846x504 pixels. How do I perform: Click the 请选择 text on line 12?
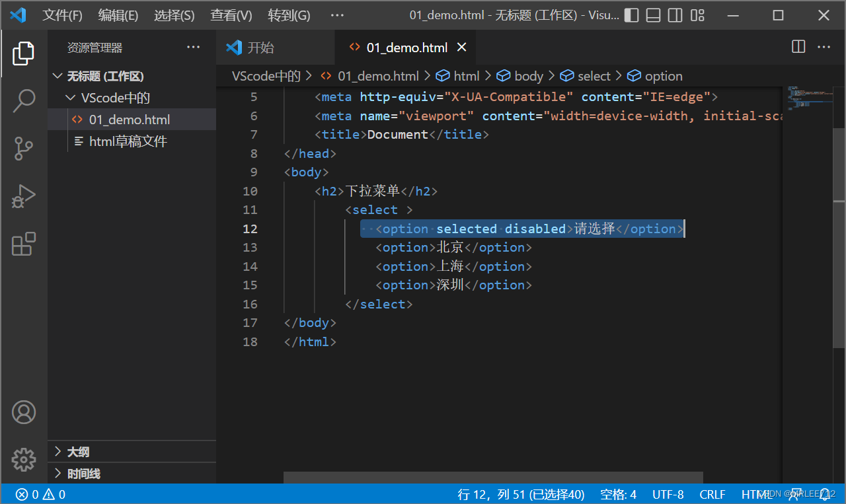(x=595, y=229)
